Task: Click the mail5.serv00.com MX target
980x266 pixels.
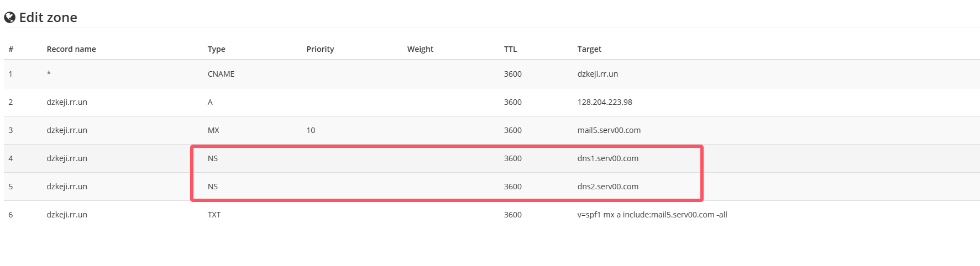Action: coord(609,130)
